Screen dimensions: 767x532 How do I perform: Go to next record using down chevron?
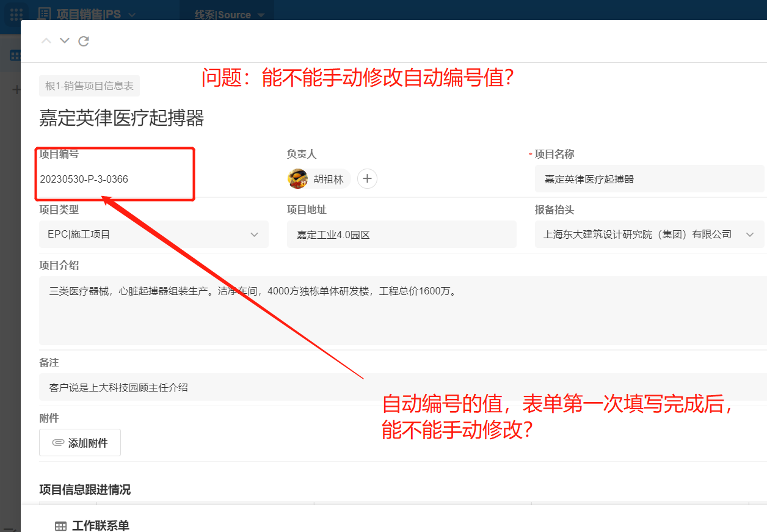click(x=64, y=41)
